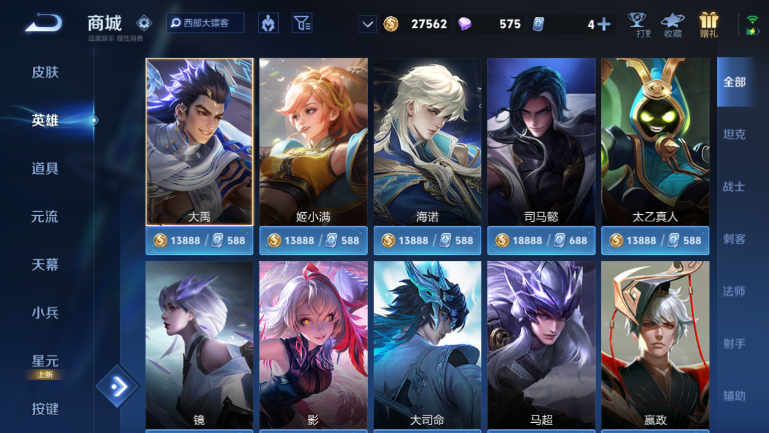This screenshot has width=769, height=433.
Task: Search field with 西部大镖客 text
Action: pyautogui.click(x=205, y=23)
